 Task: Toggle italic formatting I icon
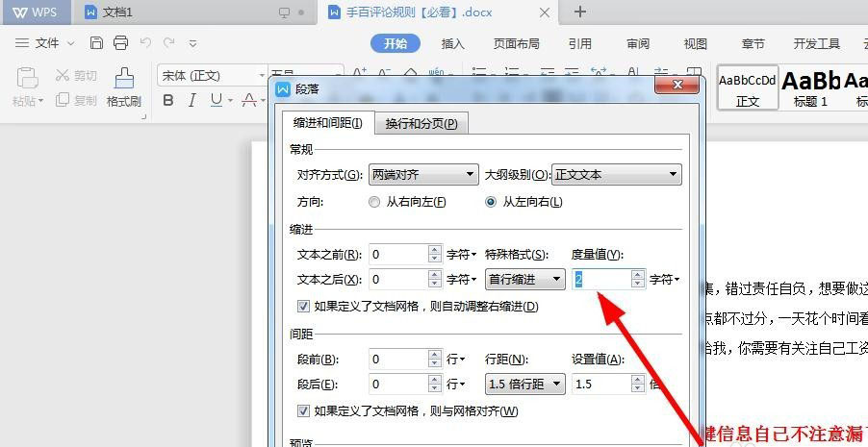click(x=192, y=100)
